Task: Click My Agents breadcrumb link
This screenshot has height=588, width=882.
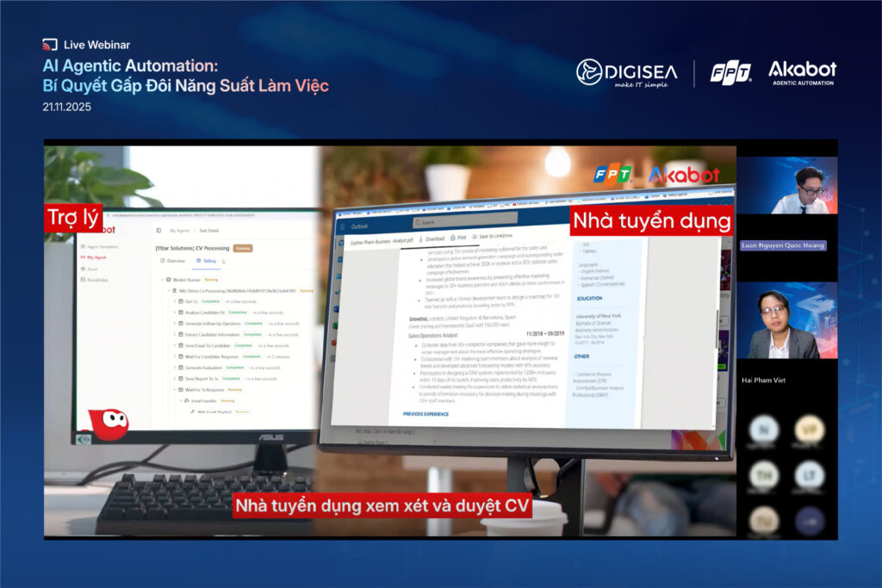Action: 179,231
